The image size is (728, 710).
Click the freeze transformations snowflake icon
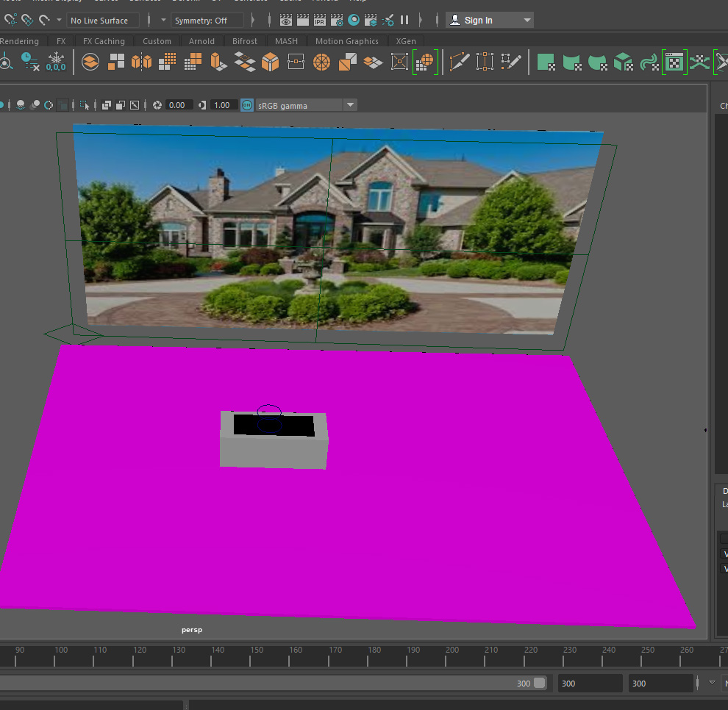pyautogui.click(x=56, y=62)
